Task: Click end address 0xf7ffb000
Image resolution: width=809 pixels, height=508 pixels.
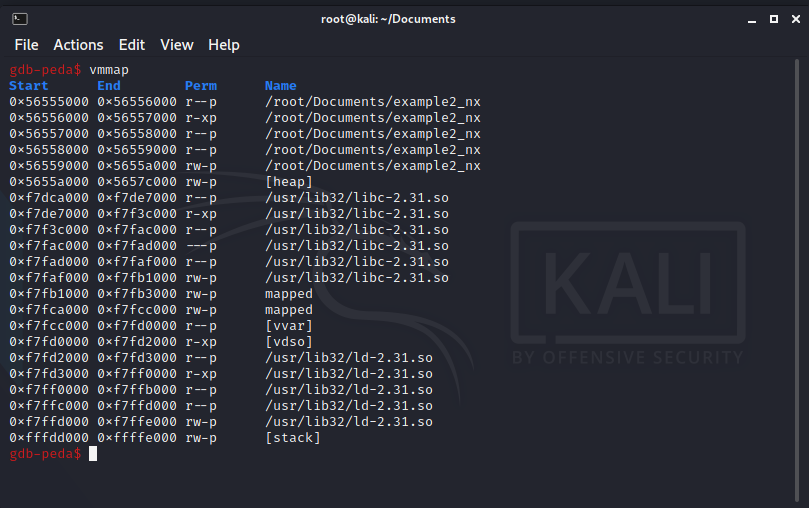Action: coord(137,389)
